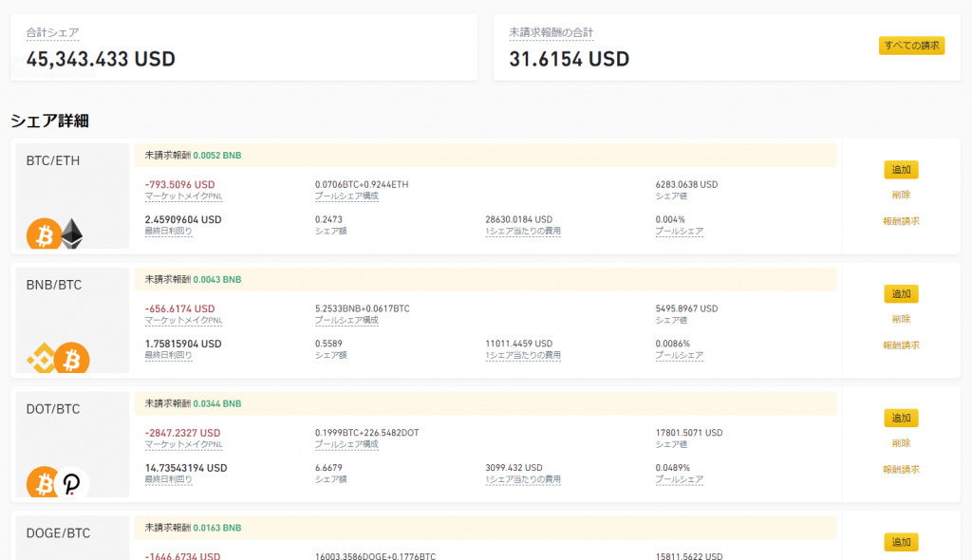Click daily yield 14.73543194 USD
Image resolution: width=972 pixels, height=560 pixels.
[x=186, y=468]
